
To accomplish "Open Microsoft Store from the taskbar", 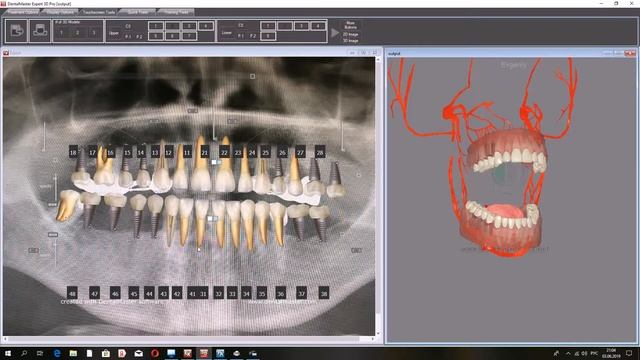I will click(106, 353).
